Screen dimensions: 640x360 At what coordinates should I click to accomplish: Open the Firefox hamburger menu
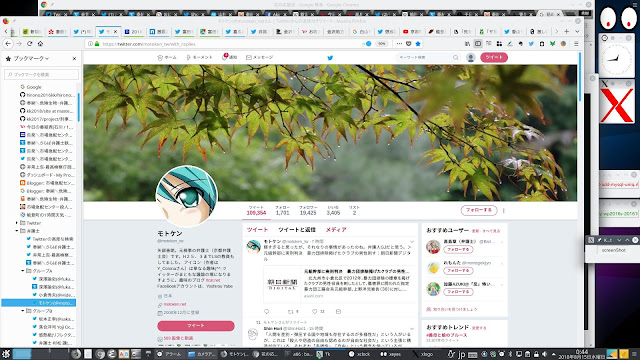[576, 44]
